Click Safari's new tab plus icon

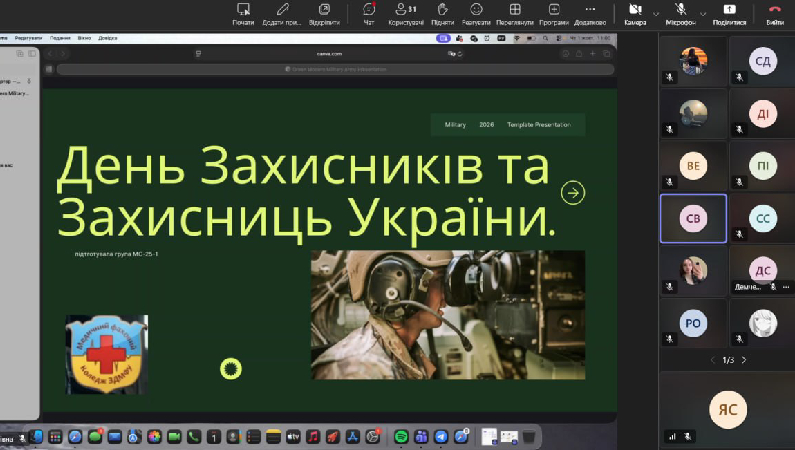pyautogui.click(x=592, y=54)
